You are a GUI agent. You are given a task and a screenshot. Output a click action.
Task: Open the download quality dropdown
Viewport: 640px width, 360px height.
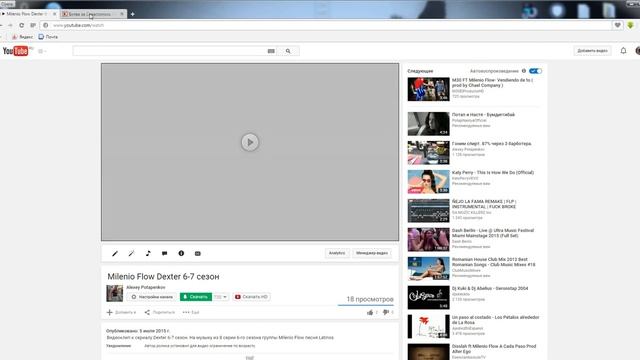pos(220,297)
